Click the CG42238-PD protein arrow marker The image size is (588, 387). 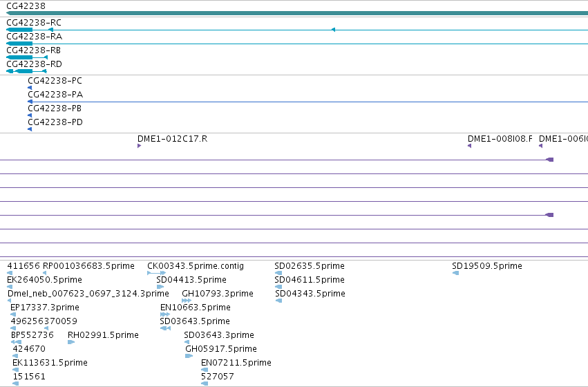coord(30,129)
